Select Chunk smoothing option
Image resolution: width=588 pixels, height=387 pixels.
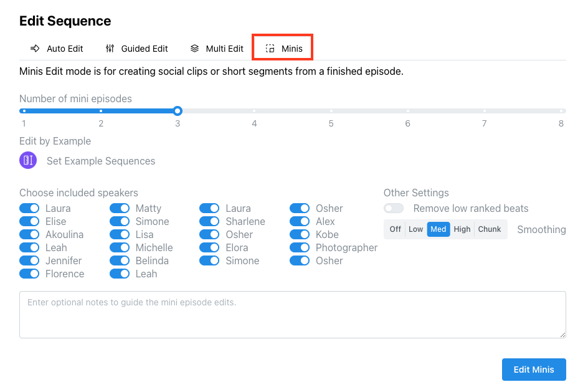coord(490,229)
